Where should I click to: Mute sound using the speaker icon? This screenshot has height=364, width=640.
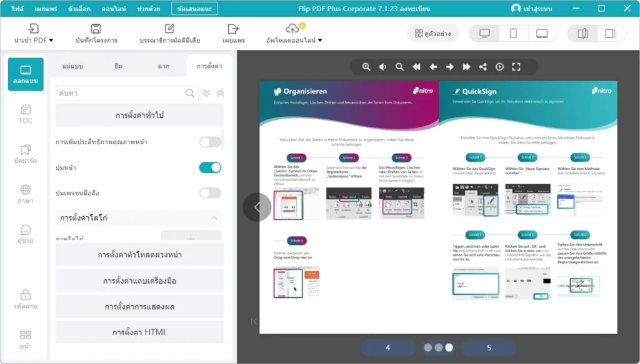[x=382, y=67]
